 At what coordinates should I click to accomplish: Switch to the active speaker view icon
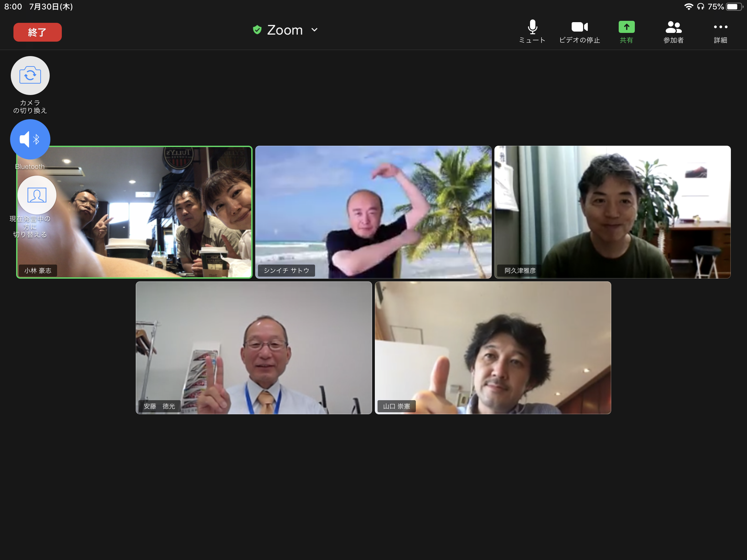(x=37, y=195)
